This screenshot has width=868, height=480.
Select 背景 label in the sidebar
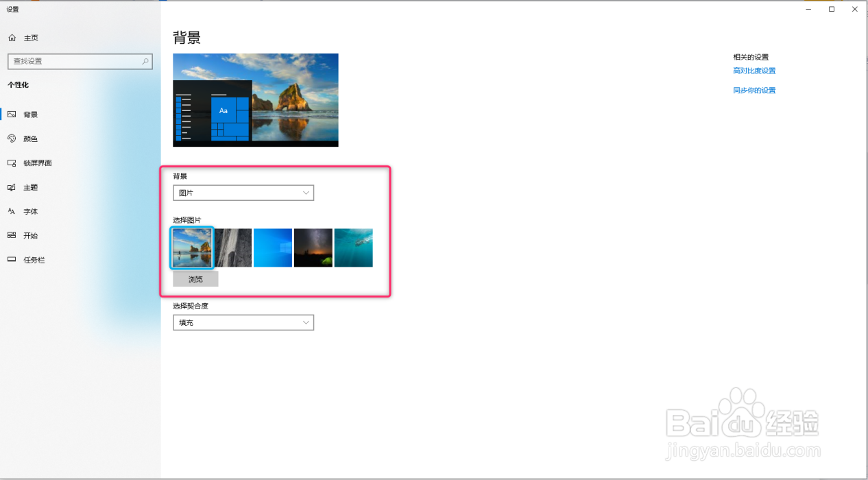30,115
